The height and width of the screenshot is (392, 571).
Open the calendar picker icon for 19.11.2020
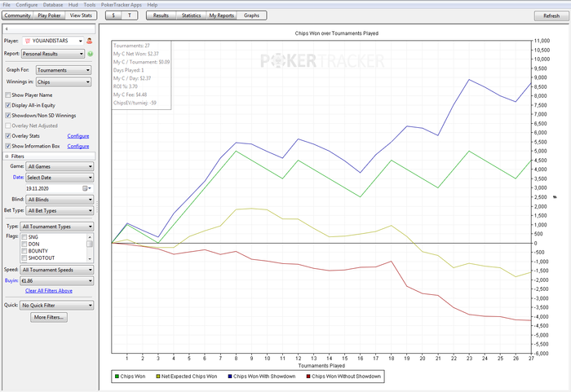[x=85, y=187]
